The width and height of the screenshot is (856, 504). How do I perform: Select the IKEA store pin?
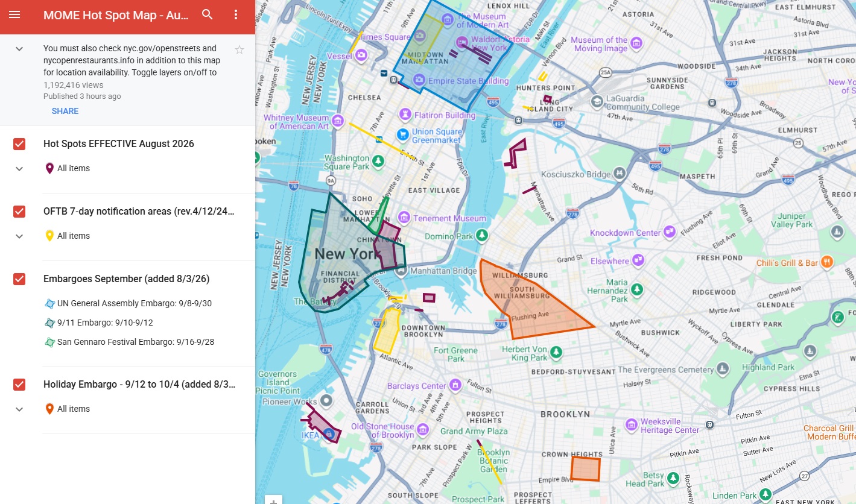click(x=328, y=434)
